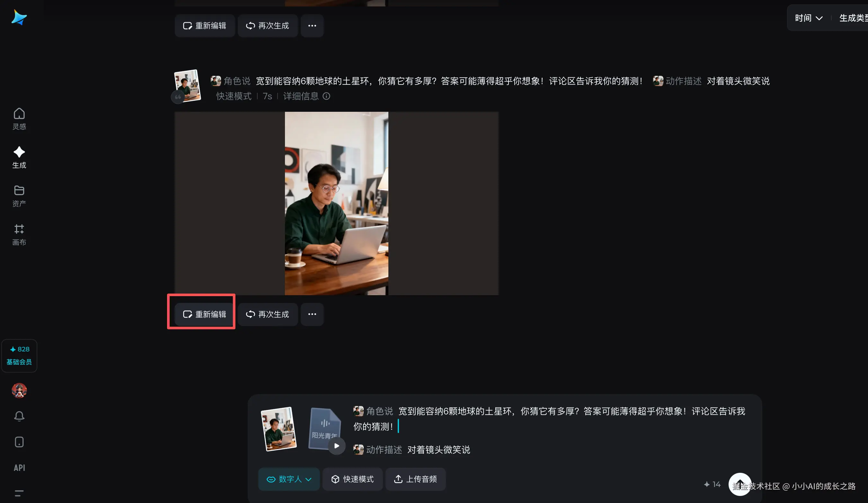
Task: Open the API page in sidebar
Action: pyautogui.click(x=19, y=468)
